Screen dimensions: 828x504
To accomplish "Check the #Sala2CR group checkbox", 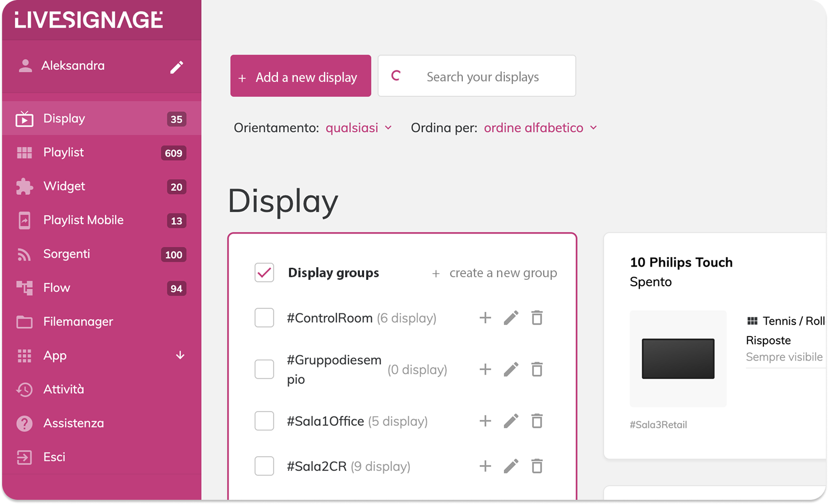I will [x=264, y=466].
